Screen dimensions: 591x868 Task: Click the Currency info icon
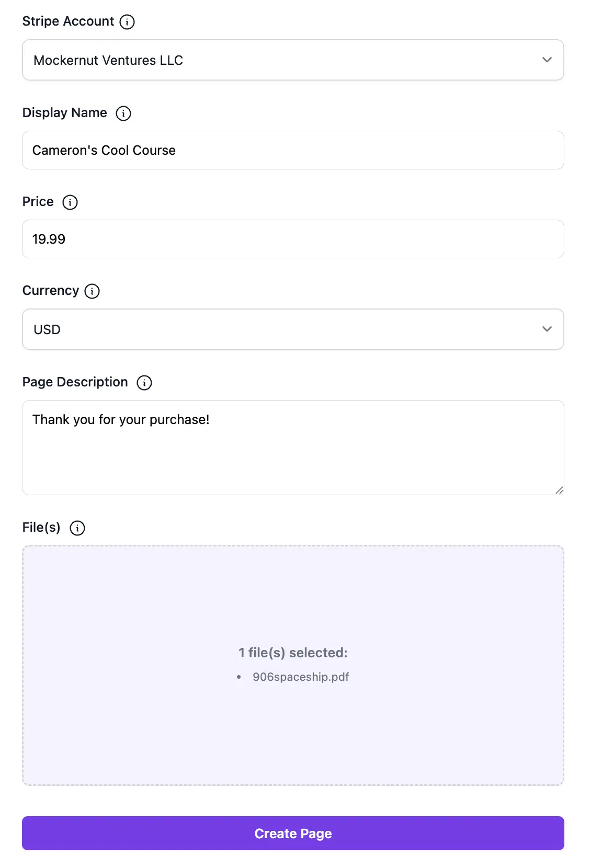(92, 291)
